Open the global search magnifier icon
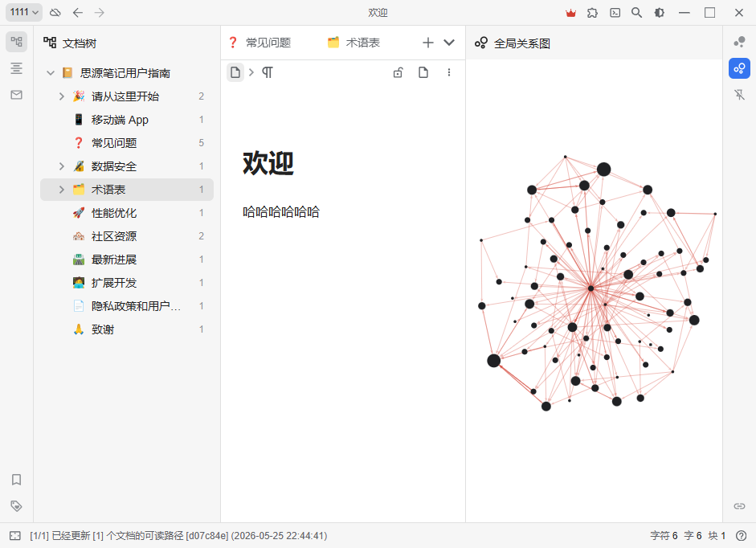This screenshot has width=756, height=548. (637, 13)
